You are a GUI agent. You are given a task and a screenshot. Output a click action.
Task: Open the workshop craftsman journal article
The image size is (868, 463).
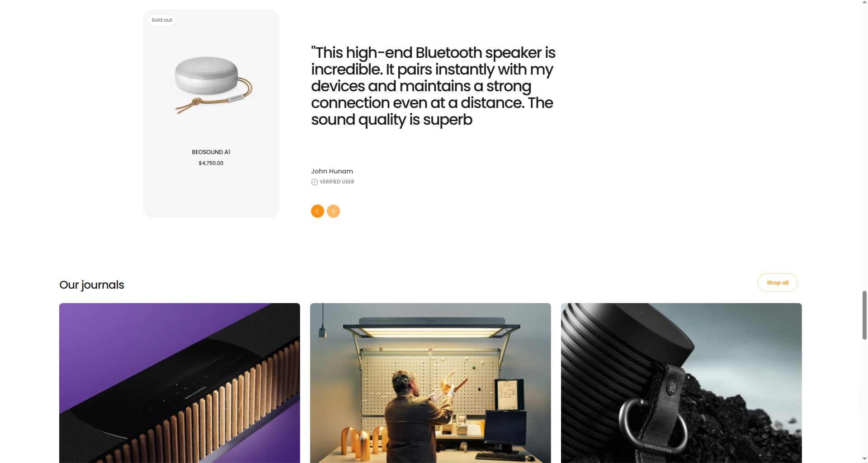[430, 383]
